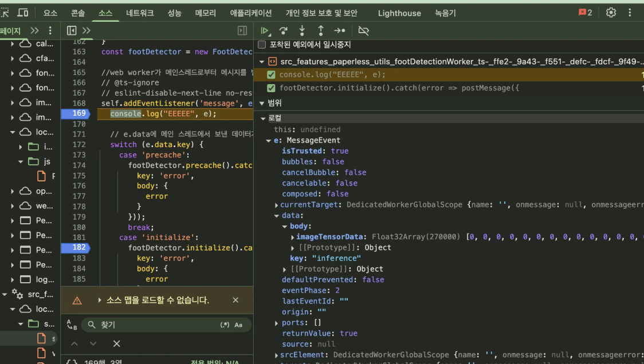
Task: Collapse the src_f... worker node
Action: click(x=5, y=294)
